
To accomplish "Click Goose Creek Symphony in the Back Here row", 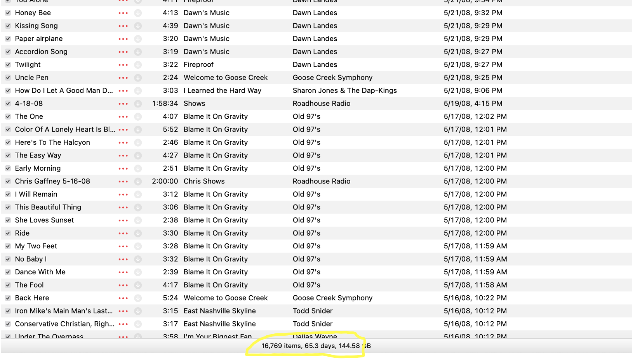I will click(333, 298).
